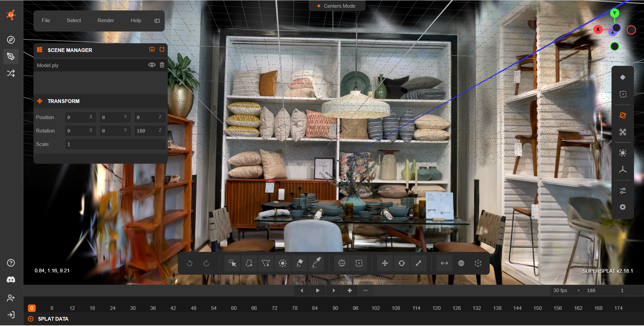Go to the previous keyframe
This screenshot has height=326, width=644.
click(x=302, y=290)
